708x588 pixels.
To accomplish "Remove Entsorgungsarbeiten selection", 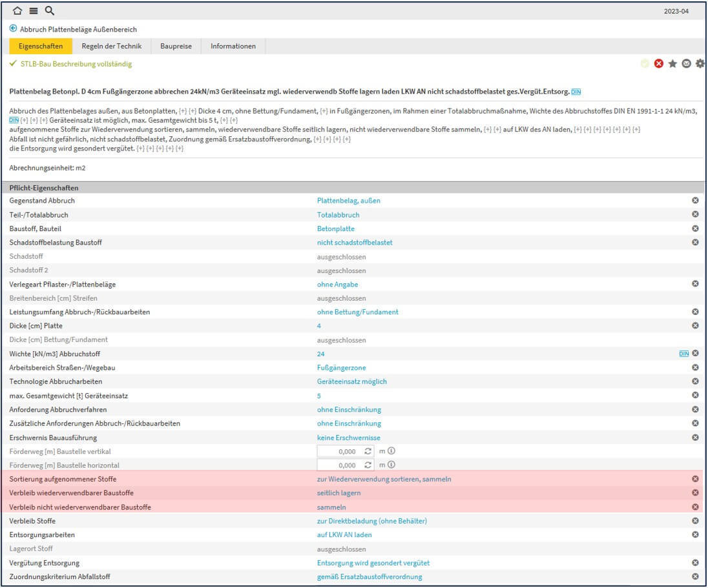I will pos(695,534).
